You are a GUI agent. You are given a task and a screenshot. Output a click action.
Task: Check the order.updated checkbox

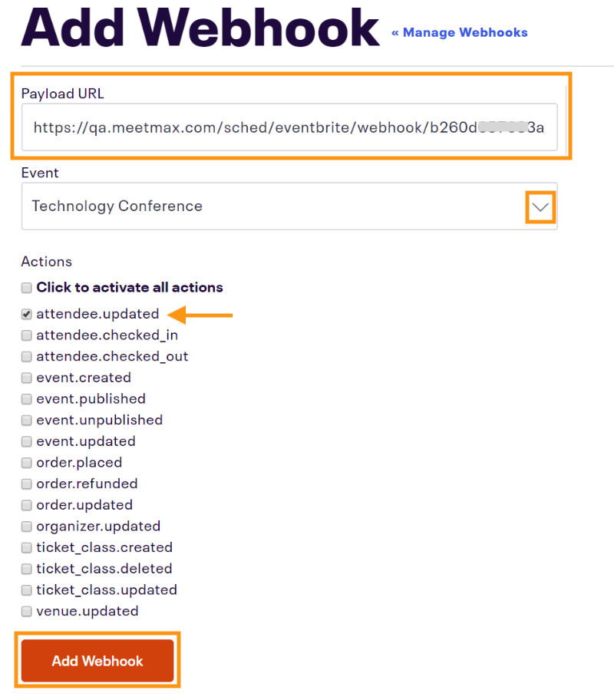pos(27,505)
